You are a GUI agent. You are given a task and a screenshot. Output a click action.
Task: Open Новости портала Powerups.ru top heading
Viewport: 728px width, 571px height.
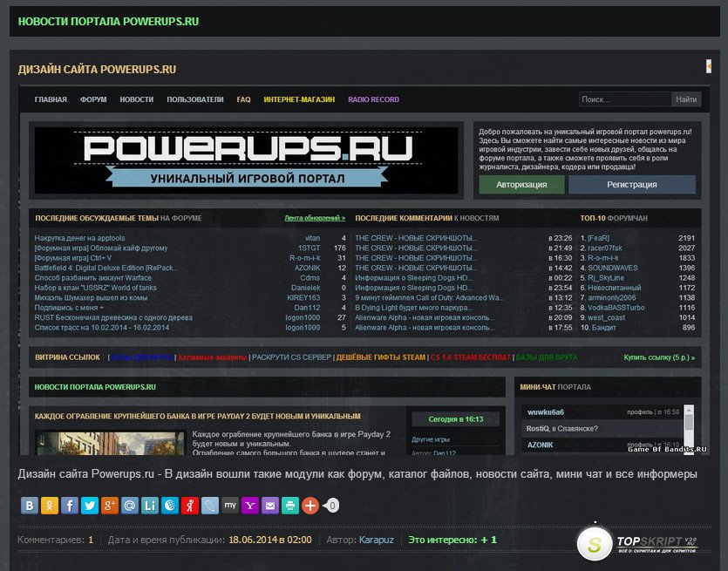coord(108,21)
